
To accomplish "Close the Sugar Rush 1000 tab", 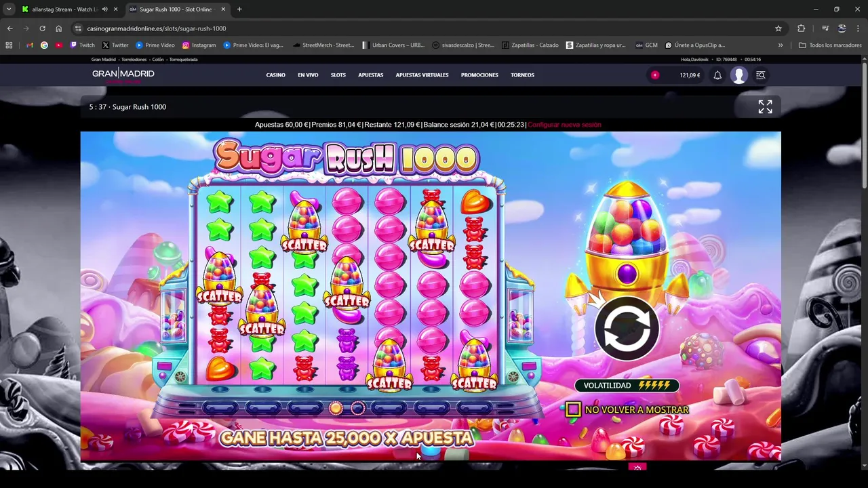I will point(223,9).
